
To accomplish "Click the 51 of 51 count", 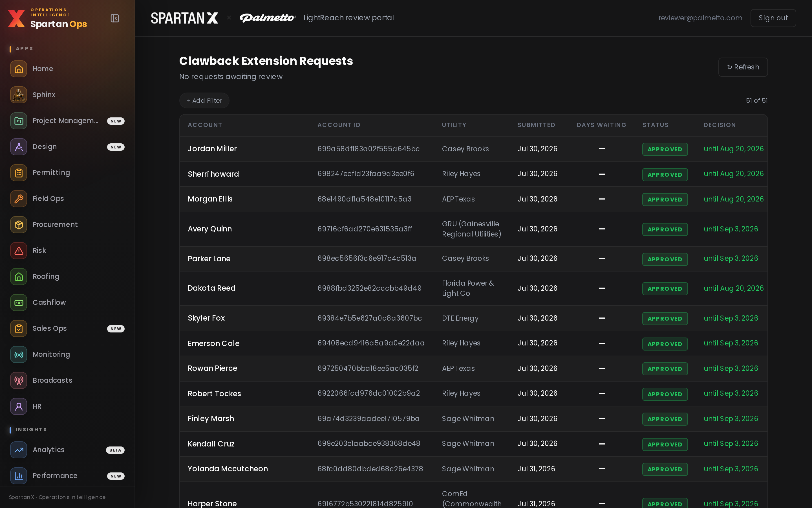I will 757,100.
